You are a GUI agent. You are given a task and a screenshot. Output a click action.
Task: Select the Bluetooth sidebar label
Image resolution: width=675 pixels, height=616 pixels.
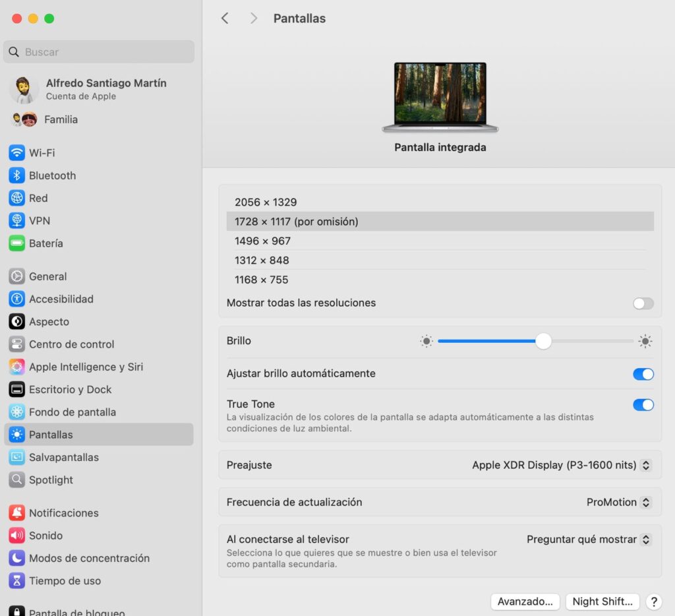53,175
